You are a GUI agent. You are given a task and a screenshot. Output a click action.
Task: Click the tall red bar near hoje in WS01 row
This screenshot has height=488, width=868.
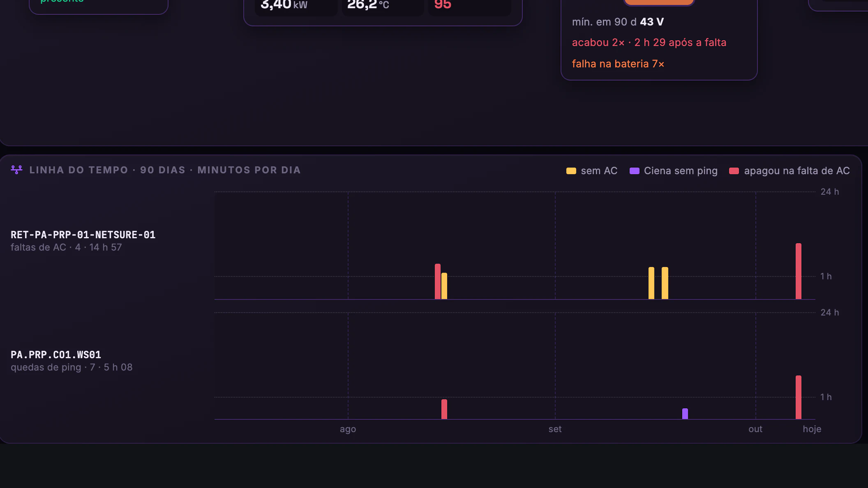(799, 397)
